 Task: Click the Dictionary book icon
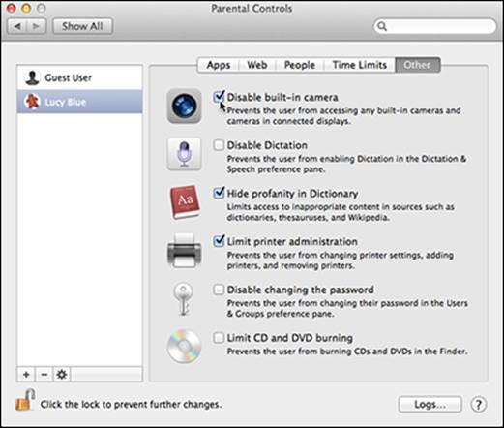tap(185, 201)
